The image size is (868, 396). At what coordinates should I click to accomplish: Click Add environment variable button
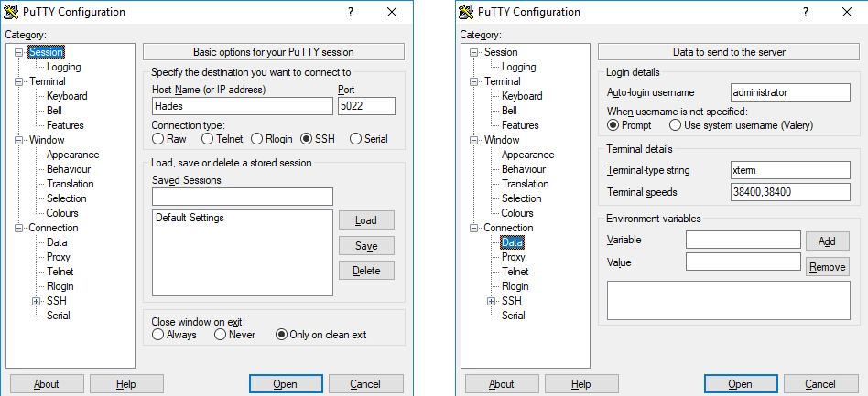828,241
